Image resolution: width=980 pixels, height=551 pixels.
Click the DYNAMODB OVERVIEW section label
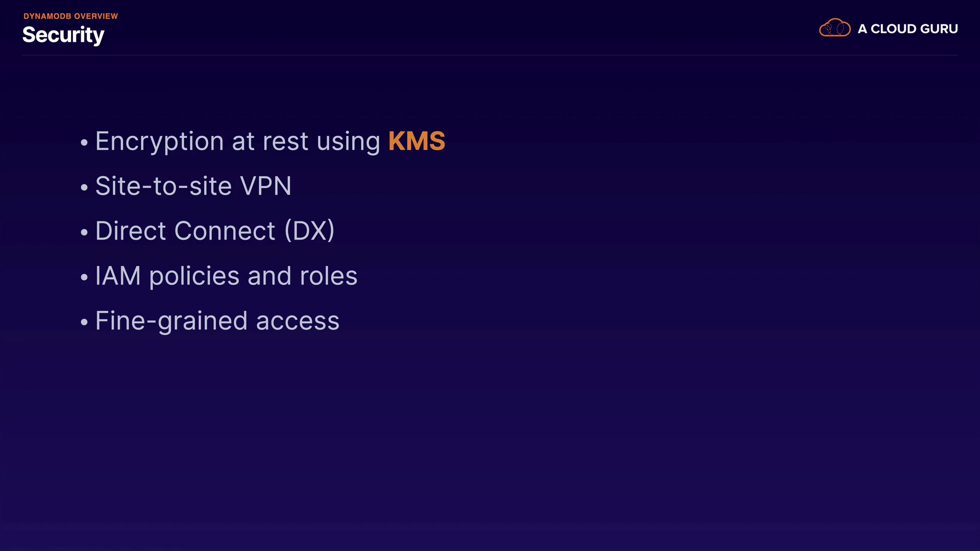click(70, 16)
